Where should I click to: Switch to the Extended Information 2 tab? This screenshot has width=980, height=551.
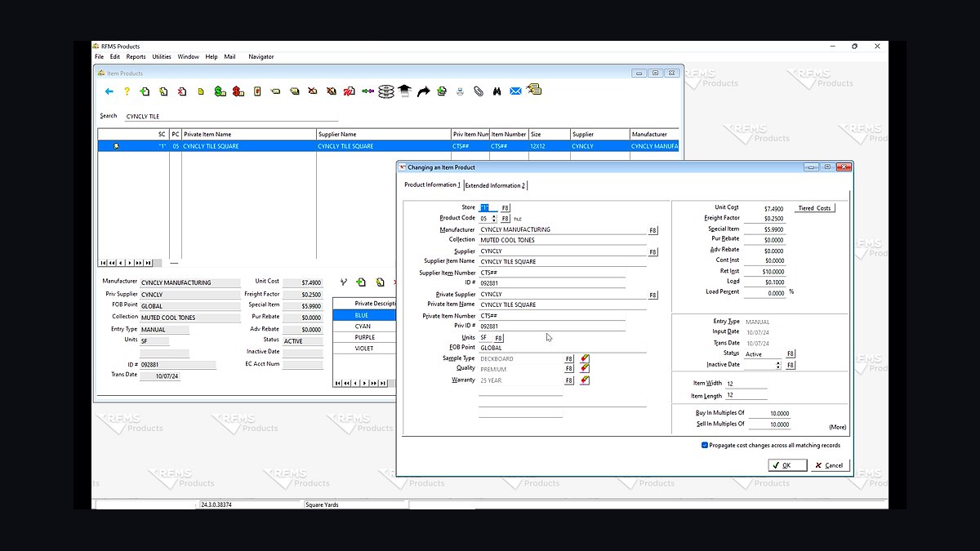(x=495, y=185)
